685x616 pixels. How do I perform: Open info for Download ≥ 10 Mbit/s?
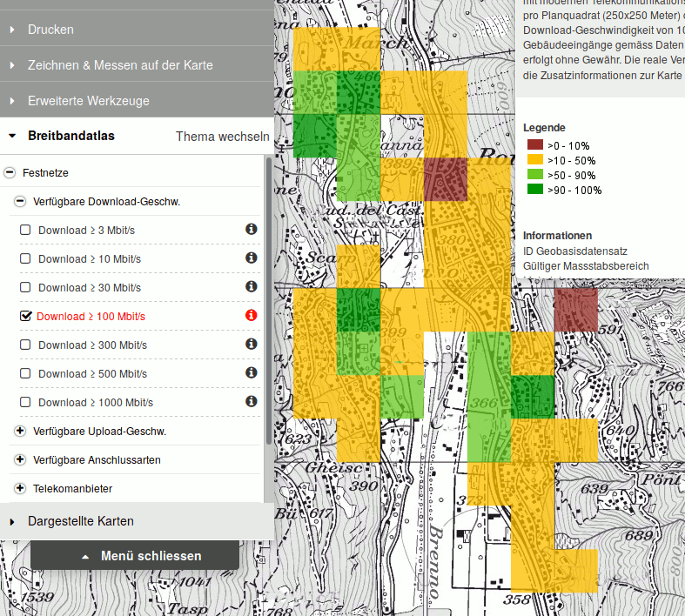tap(251, 258)
